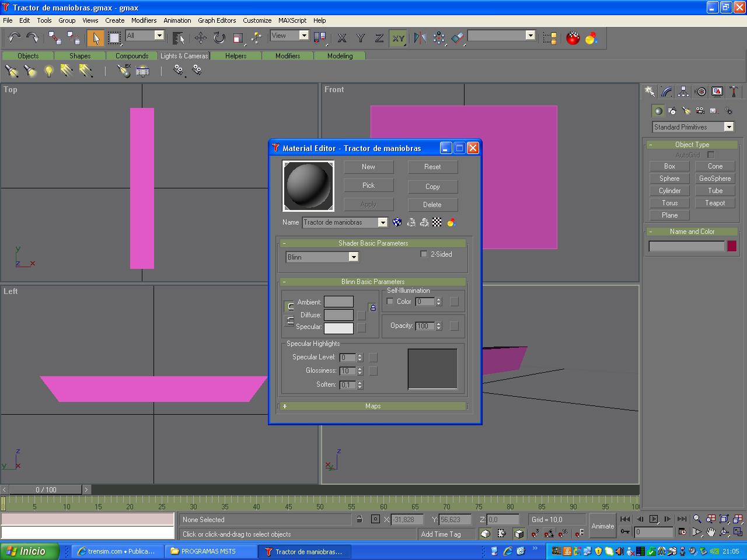
Task: Click the Mirror Selected Objects icon
Action: (x=420, y=38)
